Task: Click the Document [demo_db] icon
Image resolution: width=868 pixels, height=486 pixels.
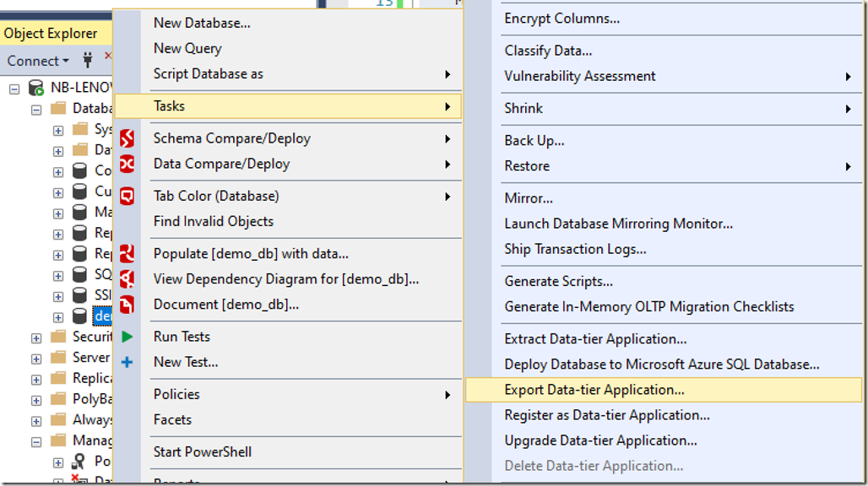Action: [127, 304]
